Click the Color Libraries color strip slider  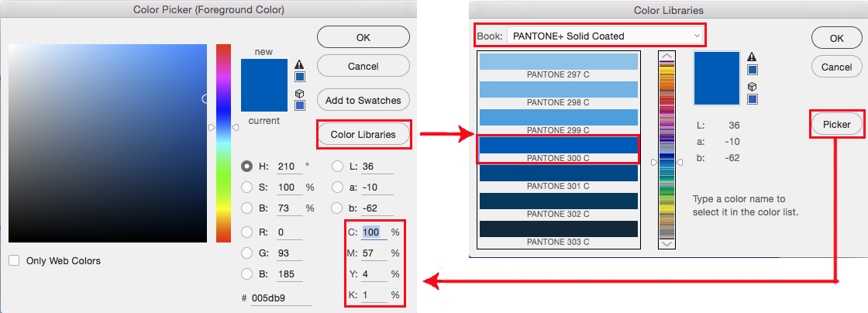point(667,150)
